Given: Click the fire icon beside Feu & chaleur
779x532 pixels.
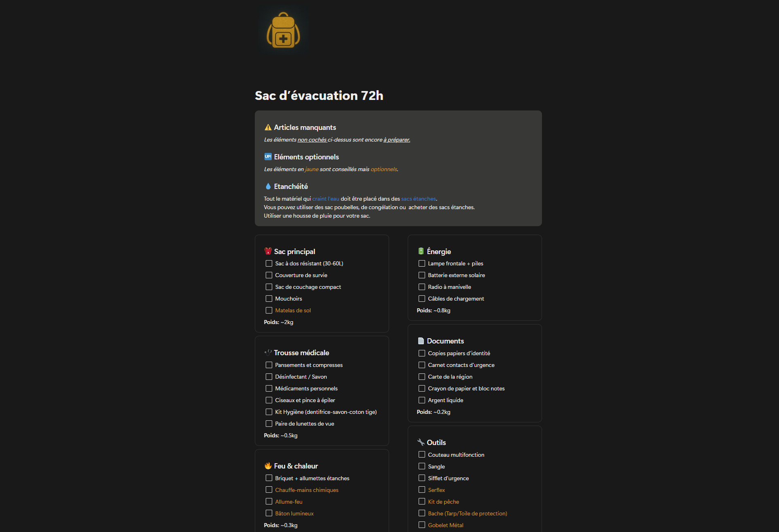Looking at the screenshot, I should (268, 466).
